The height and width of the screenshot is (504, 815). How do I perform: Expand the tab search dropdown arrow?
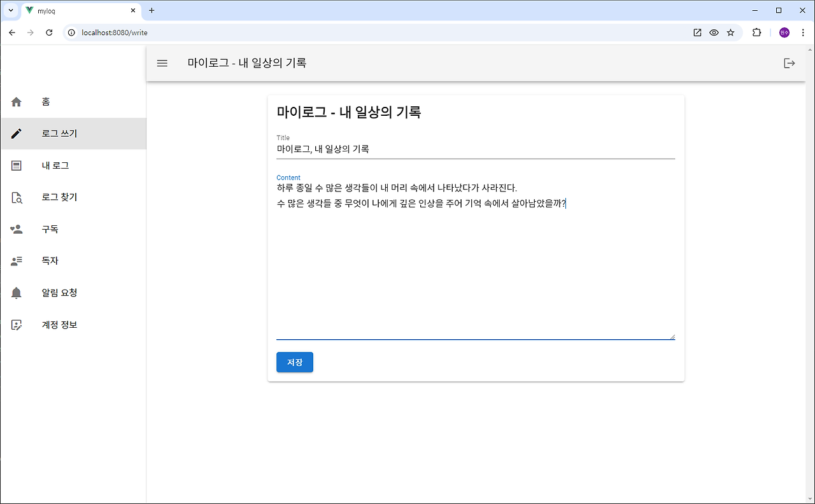[10, 10]
